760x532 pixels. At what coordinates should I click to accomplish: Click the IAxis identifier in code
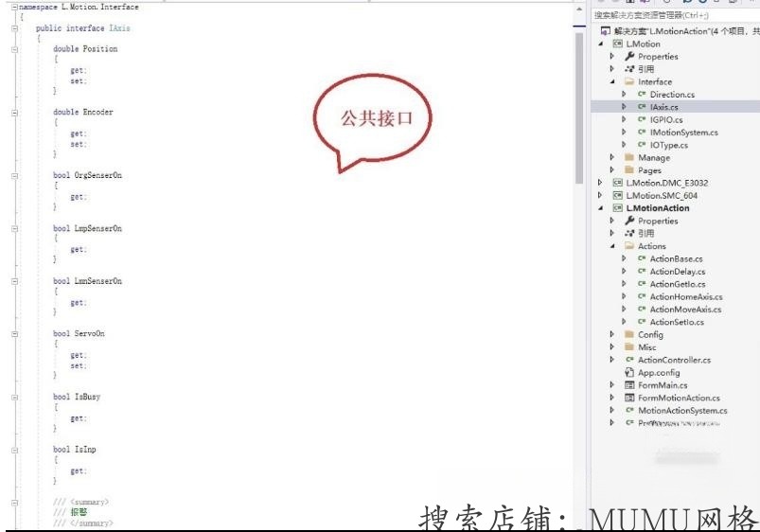pos(119,28)
